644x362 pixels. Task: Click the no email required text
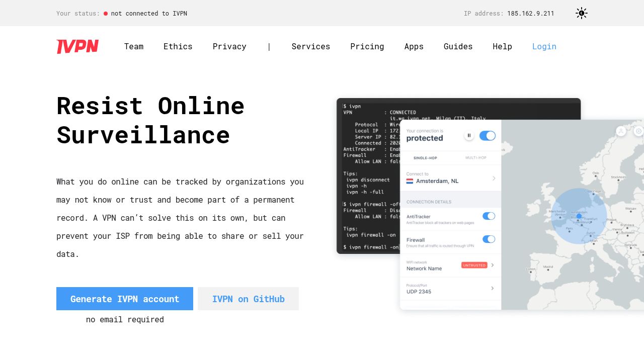(125, 319)
